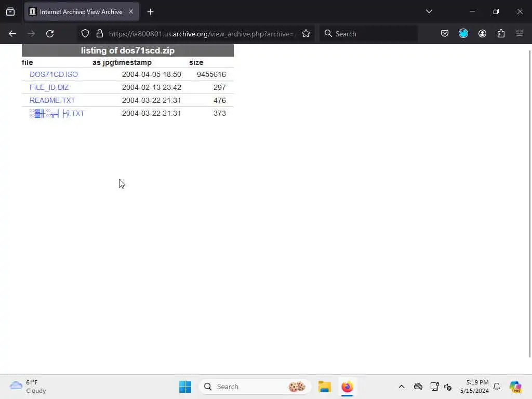Show hidden system tray icons
The height and width of the screenshot is (399, 532).
click(x=402, y=387)
